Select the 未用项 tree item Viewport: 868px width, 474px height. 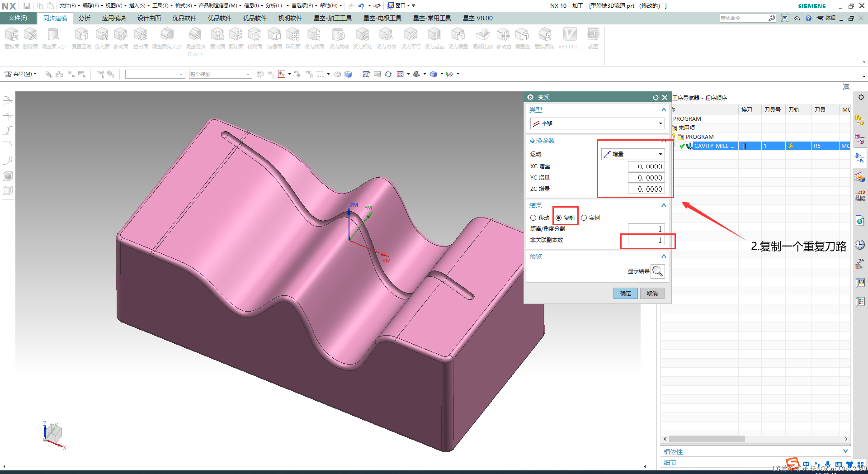click(x=687, y=128)
